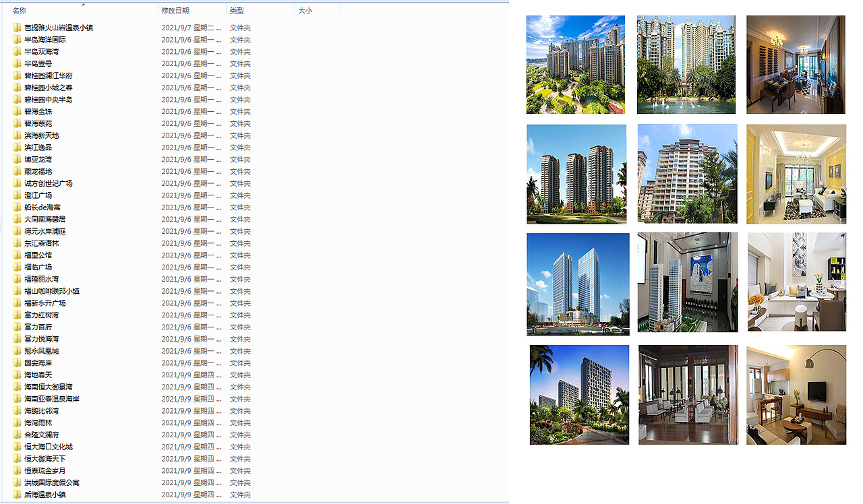Click the folder icon next to 富力首府
Image resolution: width=863 pixels, height=504 pixels.
pyautogui.click(x=18, y=327)
